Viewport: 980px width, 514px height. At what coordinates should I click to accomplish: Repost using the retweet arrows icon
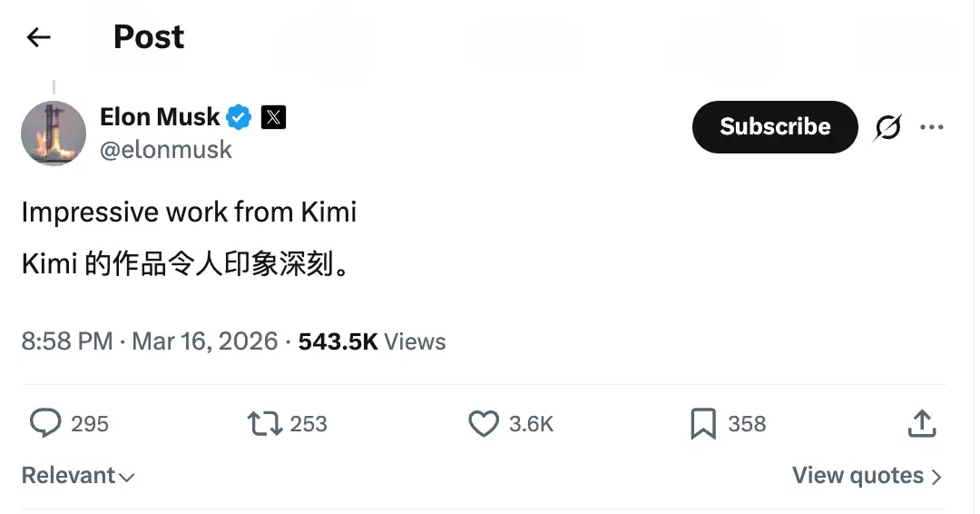tap(265, 423)
